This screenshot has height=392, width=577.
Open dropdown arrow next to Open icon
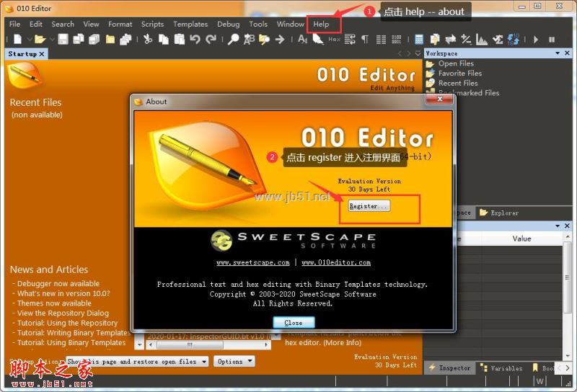click(51, 39)
